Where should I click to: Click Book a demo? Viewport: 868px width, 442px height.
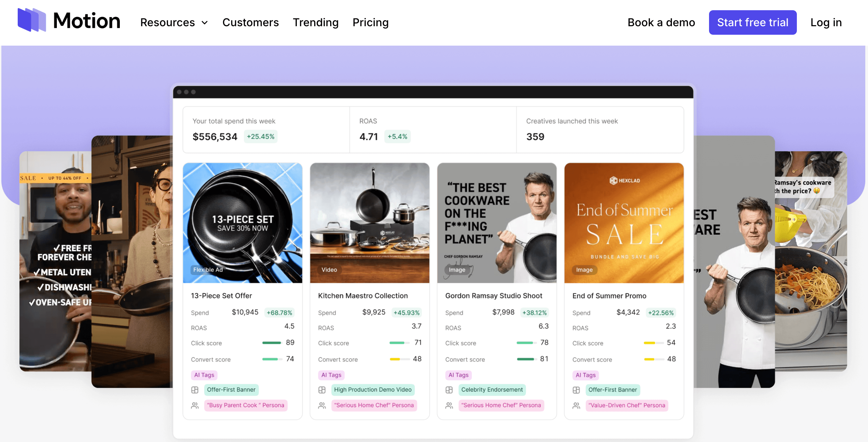point(661,22)
